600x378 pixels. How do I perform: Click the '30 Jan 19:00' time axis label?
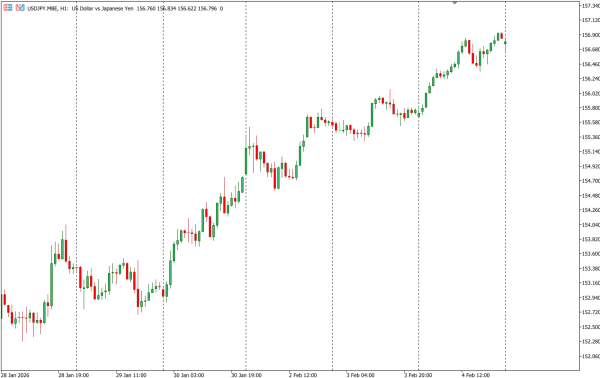click(247, 375)
